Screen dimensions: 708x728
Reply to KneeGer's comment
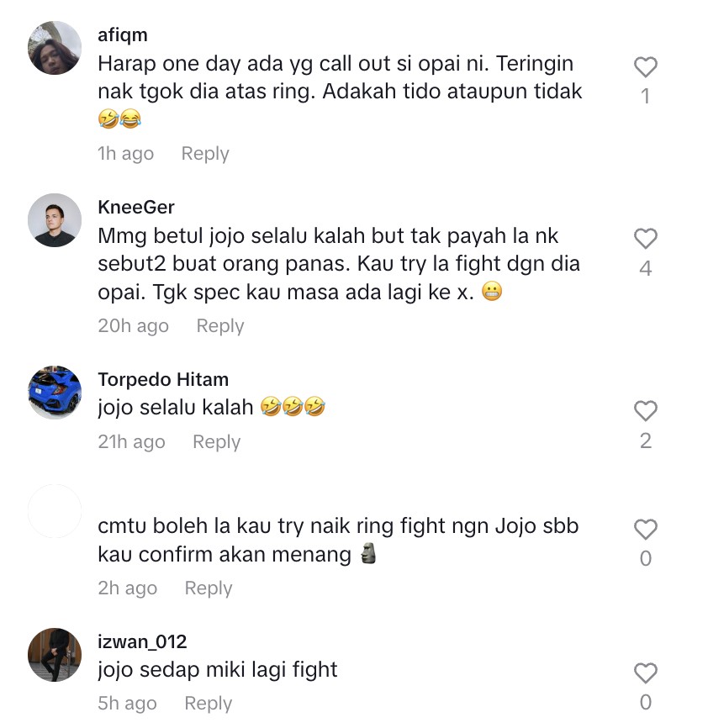click(220, 326)
